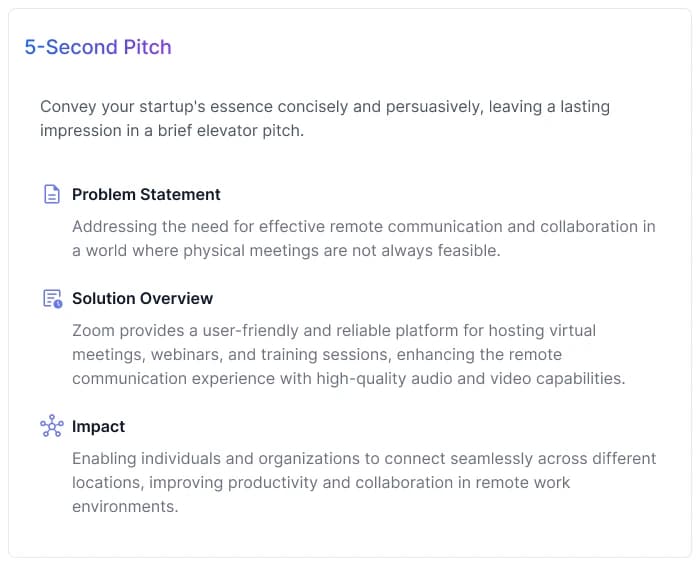Image resolution: width=700 pixels, height=566 pixels.
Task: Click the Impact network nodes icon
Action: (x=52, y=425)
